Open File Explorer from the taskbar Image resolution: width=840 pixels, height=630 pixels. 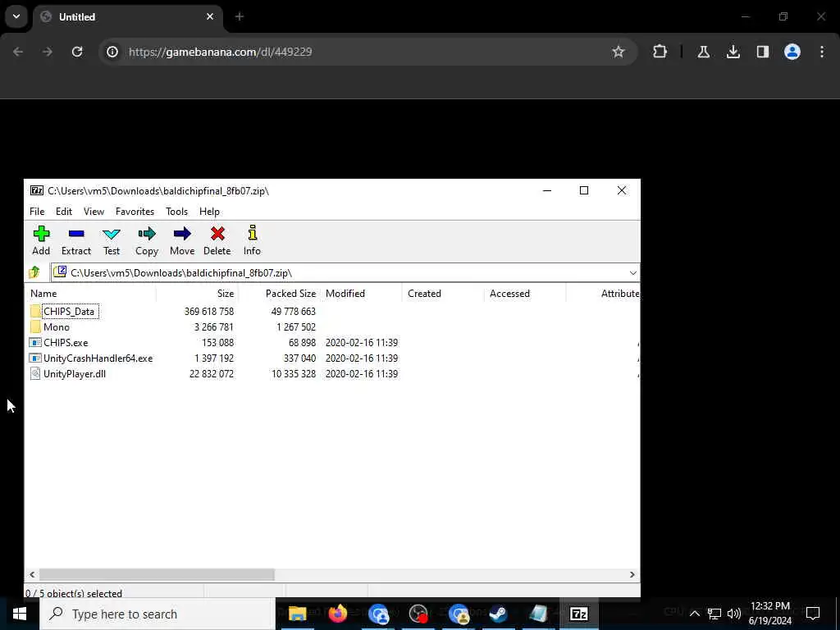(x=297, y=614)
